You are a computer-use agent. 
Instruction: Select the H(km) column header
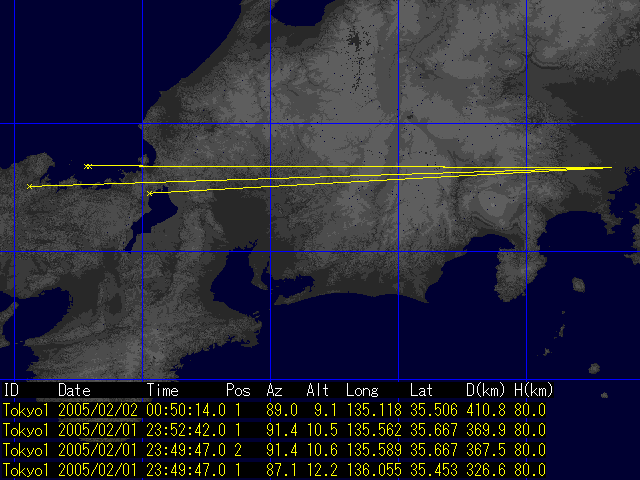click(533, 390)
